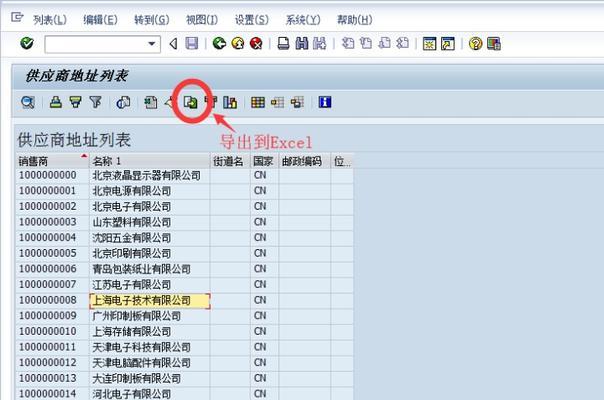Click the Print Preview icon in list toolbar
Viewport: 604px width, 400px height.
(x=123, y=103)
